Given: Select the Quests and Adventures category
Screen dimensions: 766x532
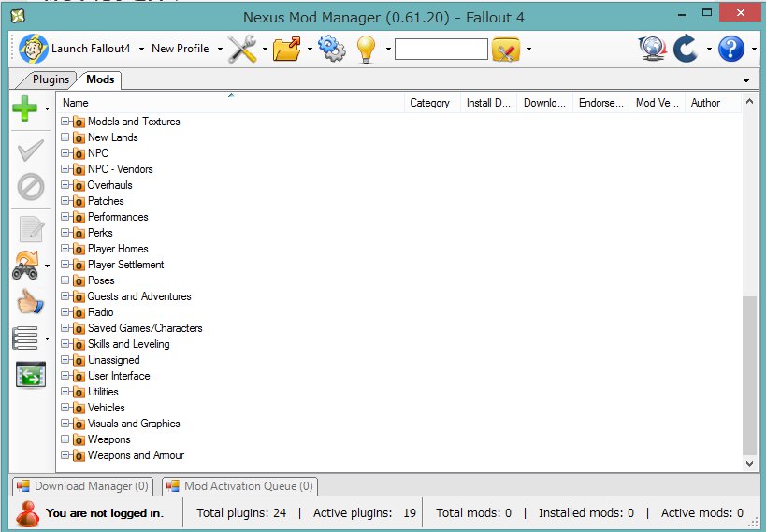Looking at the screenshot, I should pyautogui.click(x=139, y=296).
